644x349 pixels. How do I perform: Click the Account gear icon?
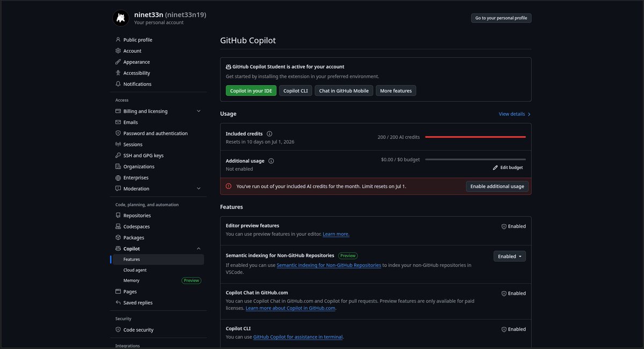[118, 51]
